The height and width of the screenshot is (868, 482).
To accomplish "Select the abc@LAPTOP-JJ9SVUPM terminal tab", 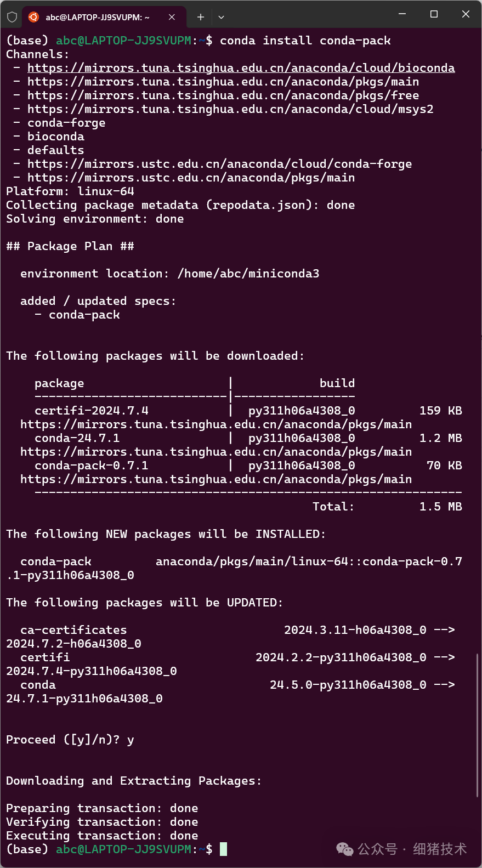I will coord(99,16).
